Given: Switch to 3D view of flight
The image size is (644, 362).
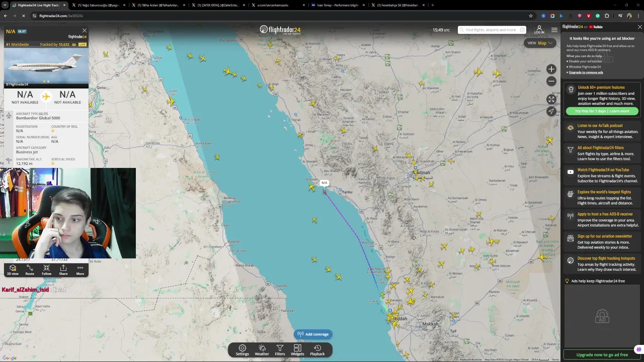Looking at the screenshot, I should tap(13, 270).
